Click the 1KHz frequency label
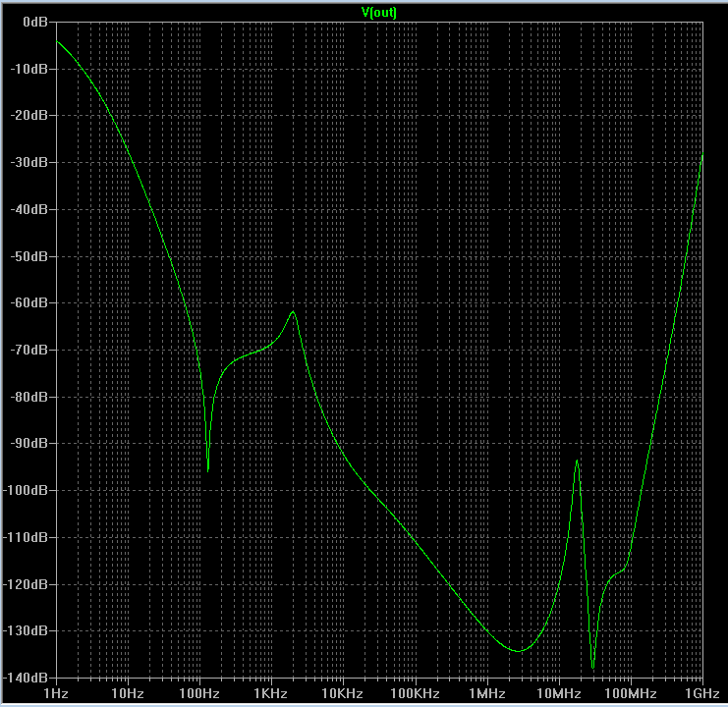 pyautogui.click(x=271, y=693)
